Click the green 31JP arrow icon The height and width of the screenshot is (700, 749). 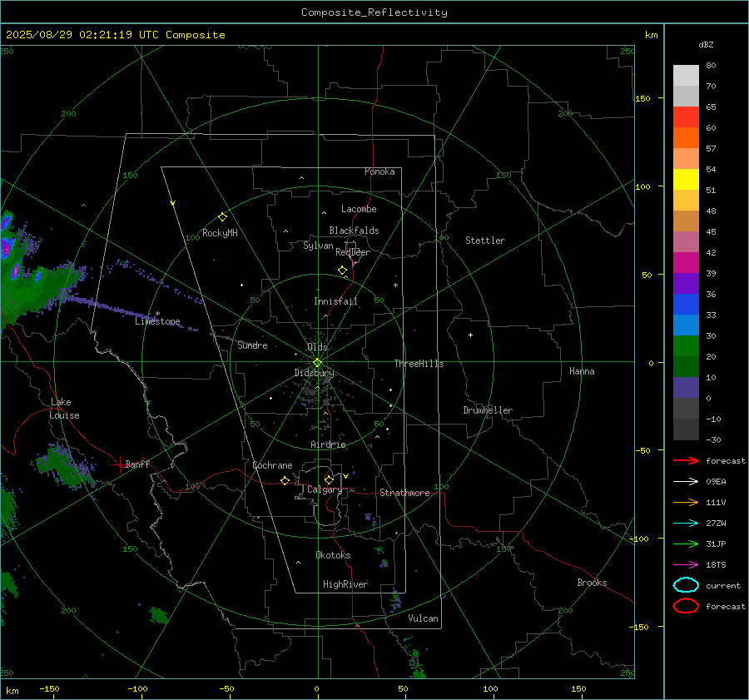[686, 544]
